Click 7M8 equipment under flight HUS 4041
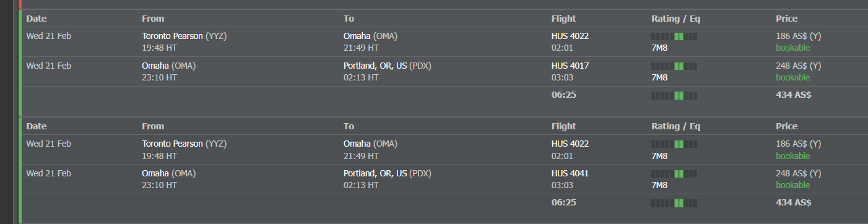This screenshot has height=224, width=868. (x=659, y=185)
